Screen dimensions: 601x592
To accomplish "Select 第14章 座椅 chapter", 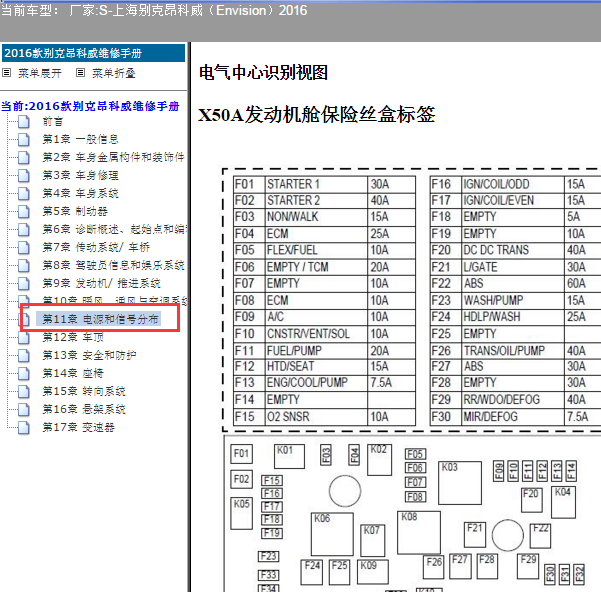I will pyautogui.click(x=73, y=373).
